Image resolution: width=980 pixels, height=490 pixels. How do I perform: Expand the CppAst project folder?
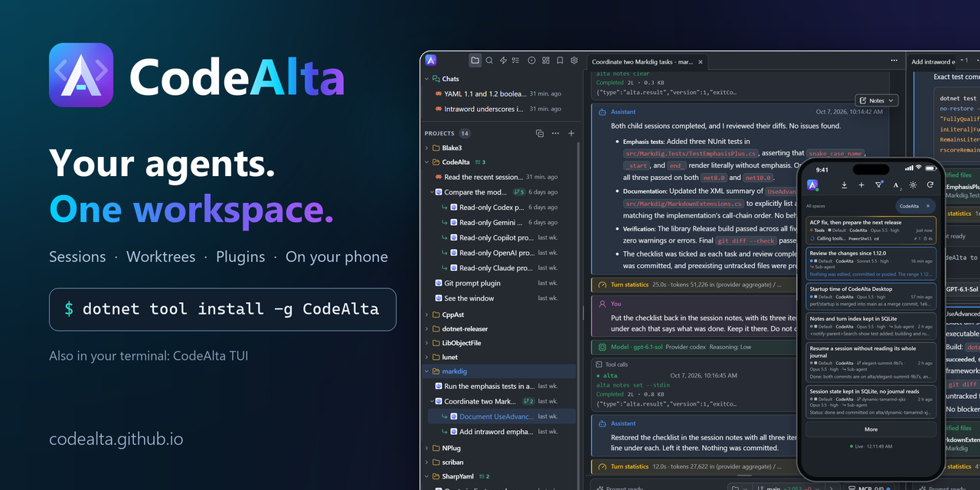(x=427, y=315)
